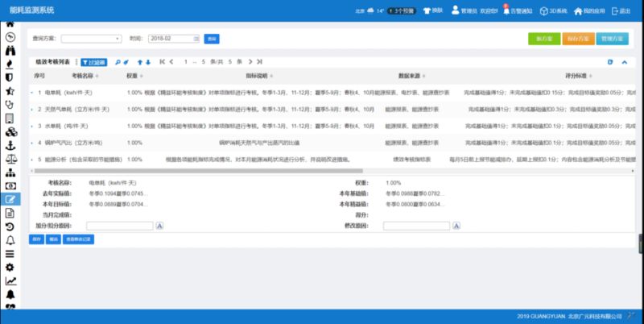Click the line chart icon in sidebar
Screen dimensions: 644x324
[10, 280]
